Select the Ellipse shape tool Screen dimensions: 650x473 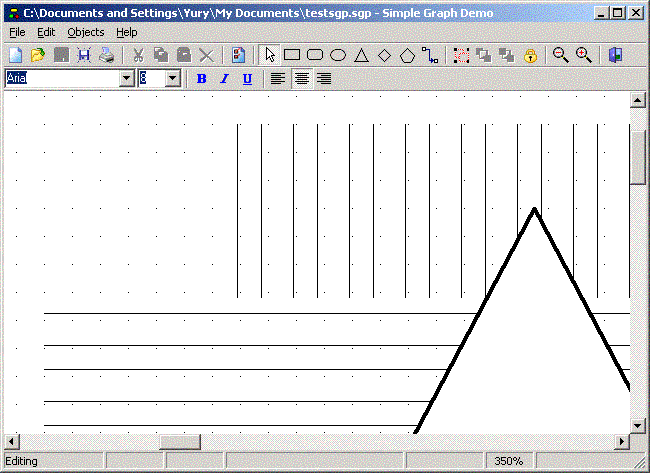[x=338, y=56]
